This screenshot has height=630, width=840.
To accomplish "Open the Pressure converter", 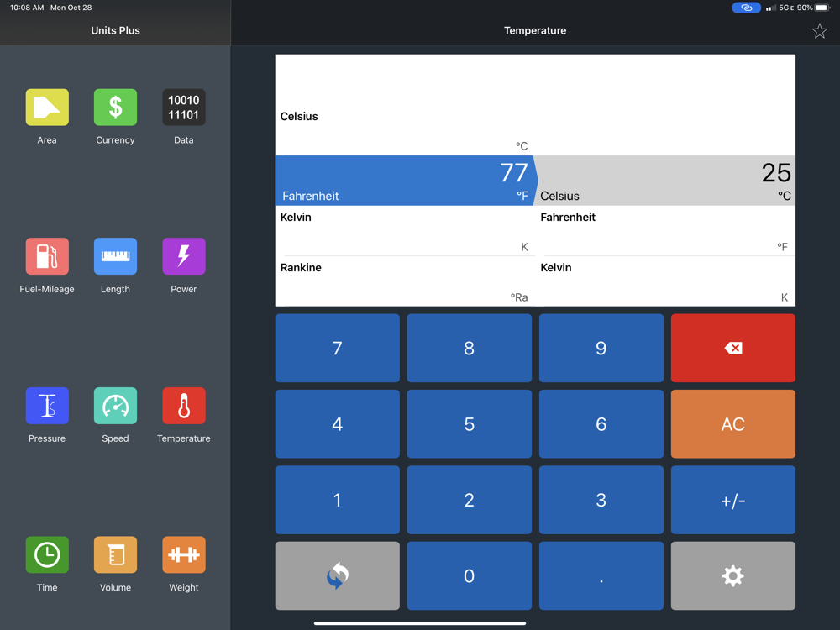I will tap(47, 406).
